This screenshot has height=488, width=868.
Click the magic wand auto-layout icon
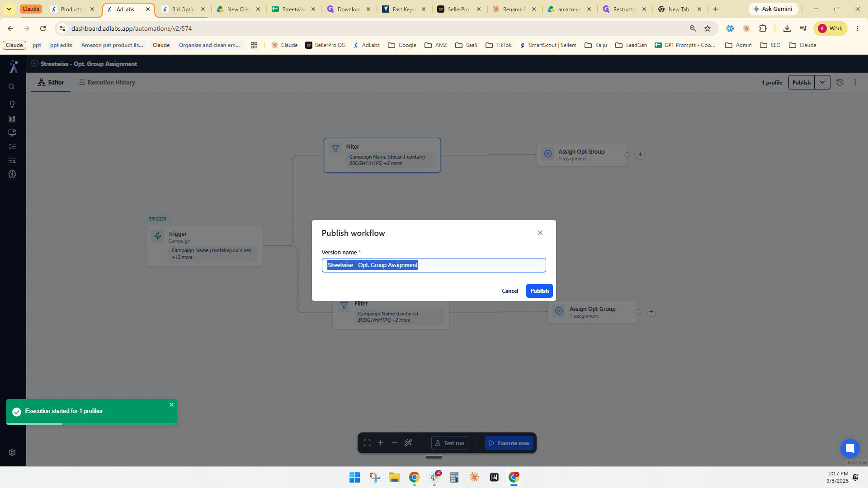408,443
